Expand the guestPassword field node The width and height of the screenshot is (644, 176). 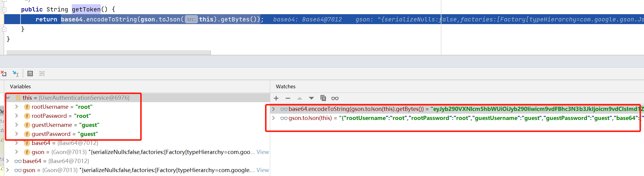coord(17,134)
